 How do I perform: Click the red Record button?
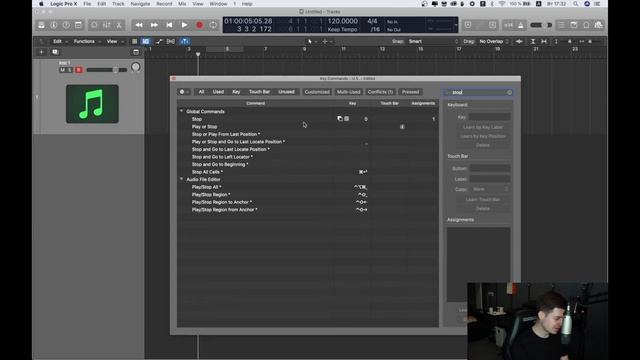tap(199, 25)
